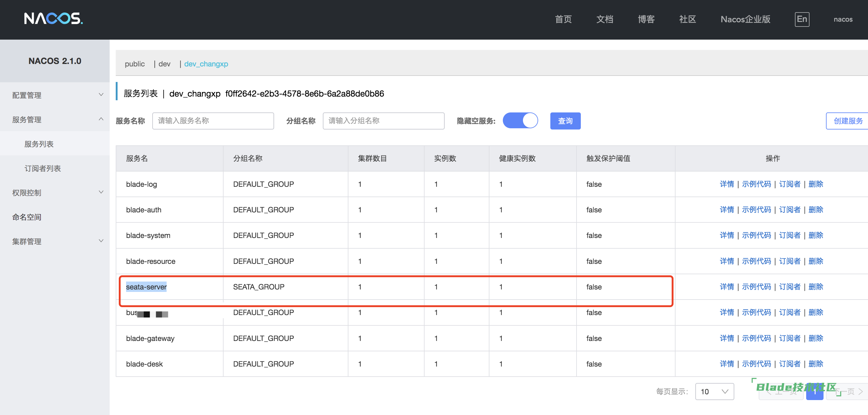Open 示例代码 for seata-server
Viewport: 868px width, 415px height.
pyautogui.click(x=756, y=286)
